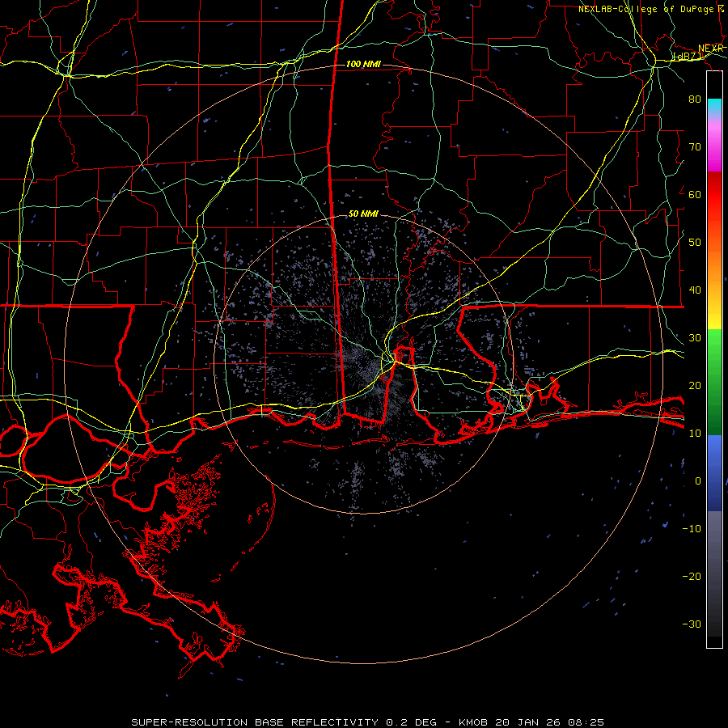Click the 30 value on the dBZ scale
The width and height of the screenshot is (728, 728).
(x=695, y=338)
